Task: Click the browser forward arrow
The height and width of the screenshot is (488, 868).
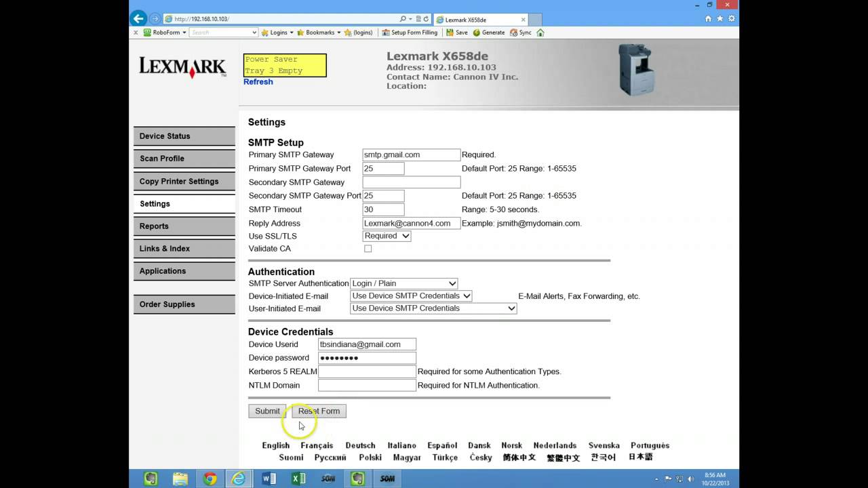Action: click(155, 19)
